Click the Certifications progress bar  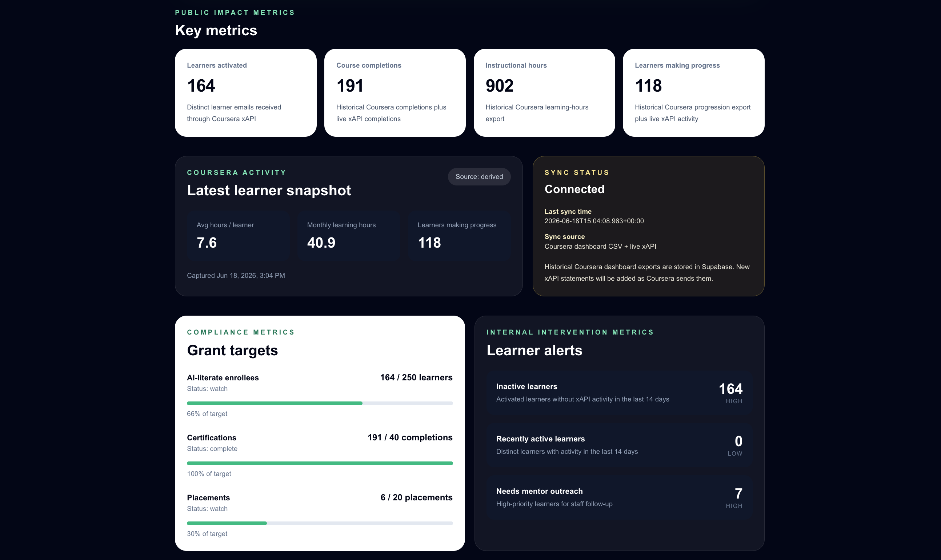point(320,463)
